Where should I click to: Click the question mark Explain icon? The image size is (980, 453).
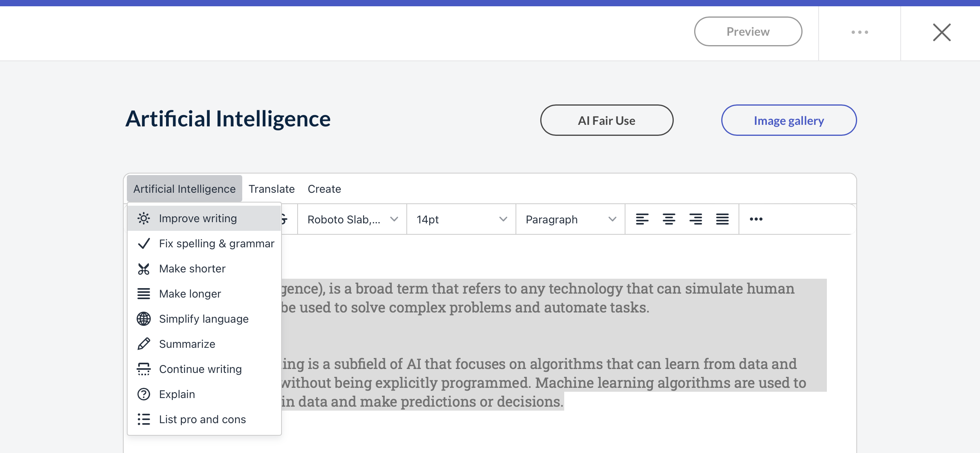pyautogui.click(x=144, y=394)
